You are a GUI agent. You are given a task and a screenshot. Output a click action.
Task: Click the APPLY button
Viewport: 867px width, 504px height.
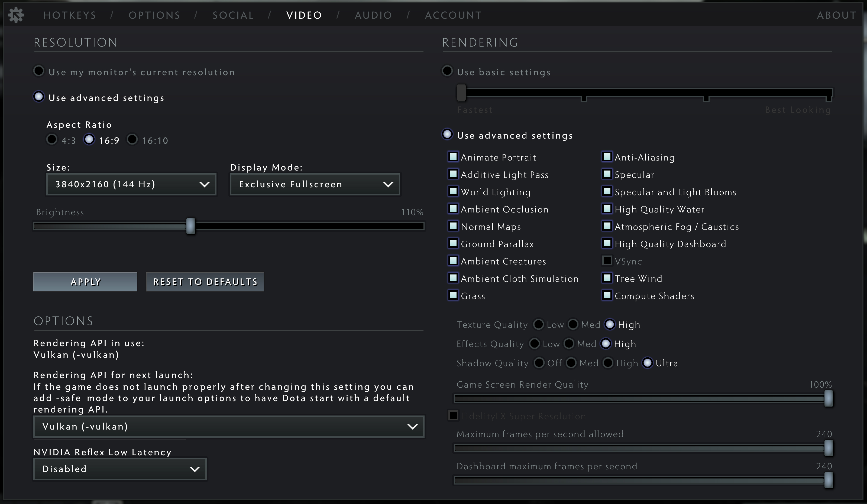click(x=85, y=281)
